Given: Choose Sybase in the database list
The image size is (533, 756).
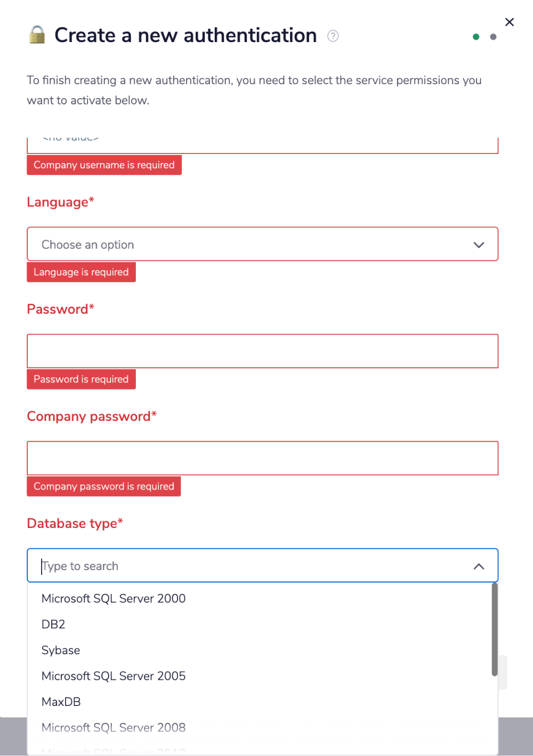Looking at the screenshot, I should pos(60,650).
